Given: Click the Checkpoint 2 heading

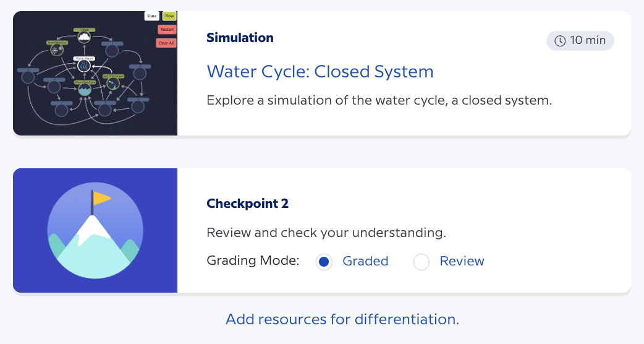Looking at the screenshot, I should tap(247, 204).
